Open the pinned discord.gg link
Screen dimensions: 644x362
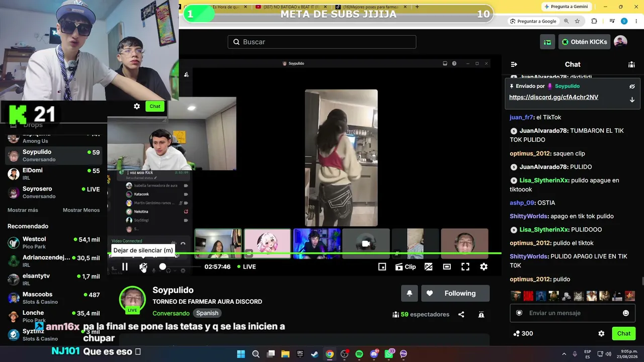[553, 98]
